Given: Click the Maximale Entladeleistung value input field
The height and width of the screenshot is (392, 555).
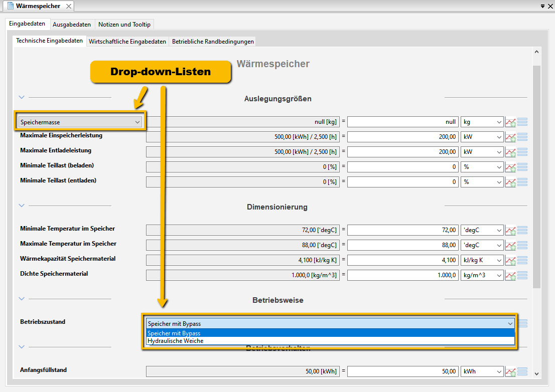Looking at the screenshot, I should [402, 152].
